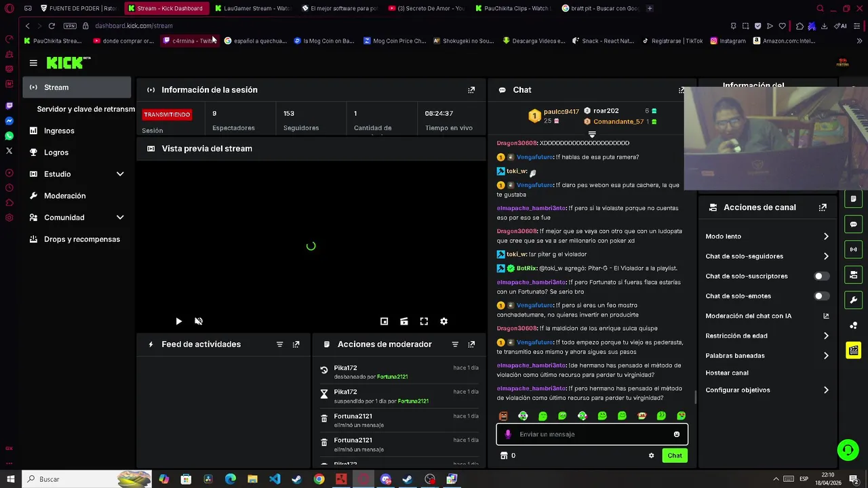The width and height of the screenshot is (868, 488).
Task: Filter the Acciones de moderador list
Action: (455, 344)
